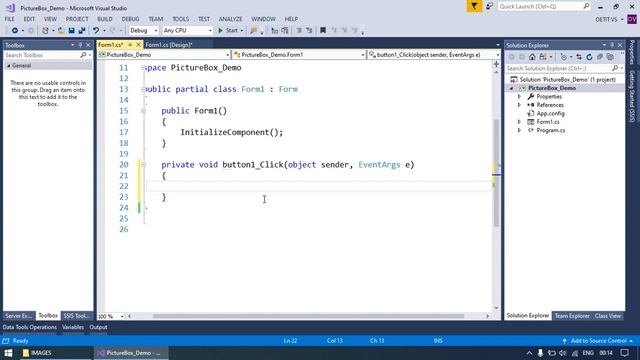
Task: Open the button1_Click member dropdown
Action: coord(434,55)
